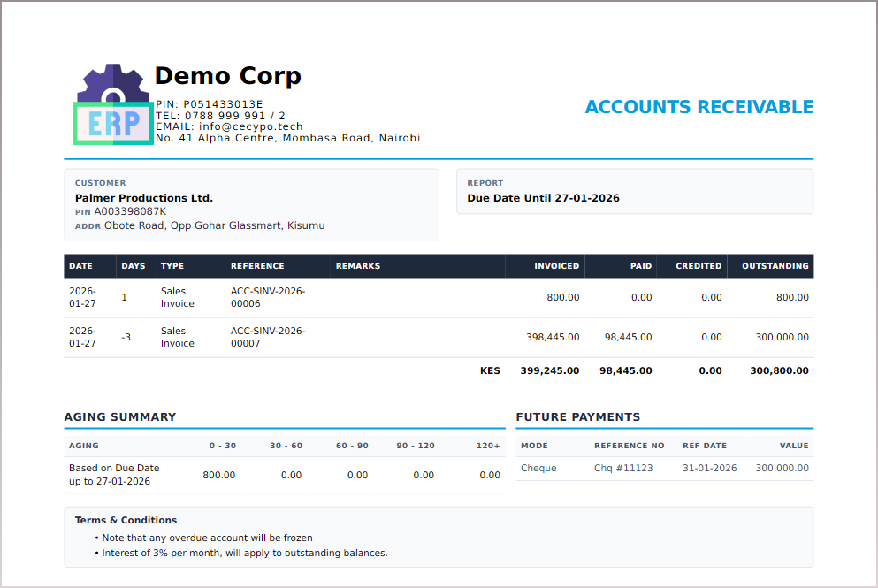Click the Interest of 3% per month note
This screenshot has width=878, height=588.
245,554
